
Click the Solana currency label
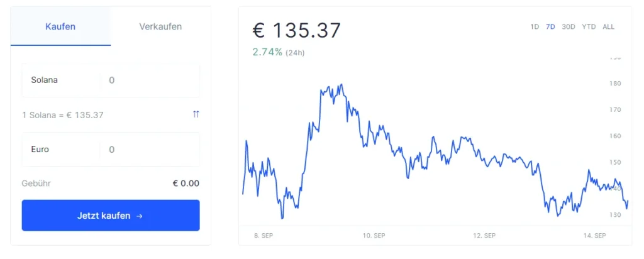point(45,80)
